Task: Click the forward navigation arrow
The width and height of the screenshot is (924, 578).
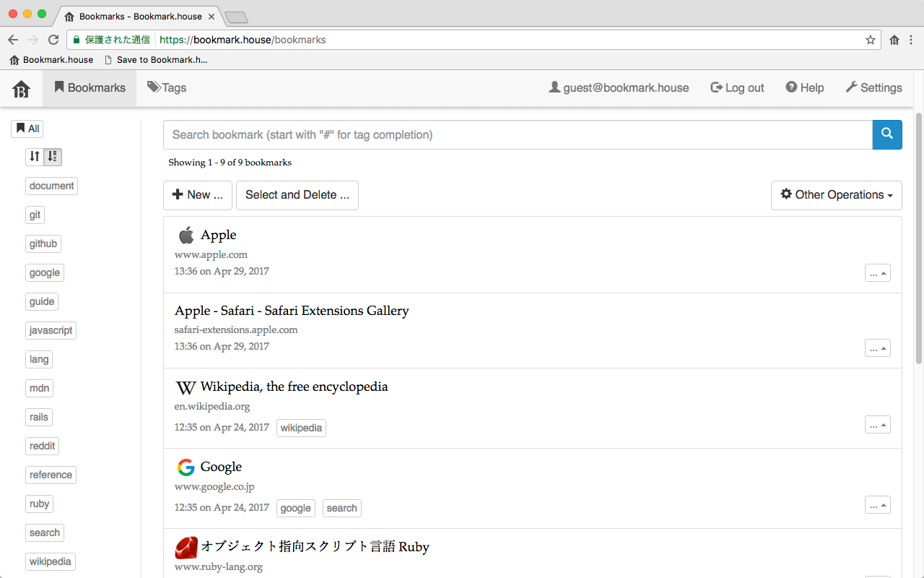Action: pos(33,40)
